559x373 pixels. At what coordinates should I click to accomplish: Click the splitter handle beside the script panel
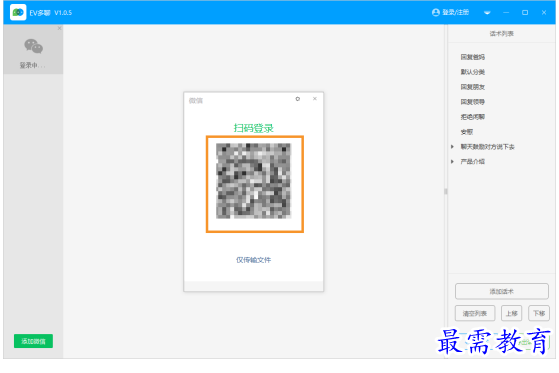(x=446, y=191)
